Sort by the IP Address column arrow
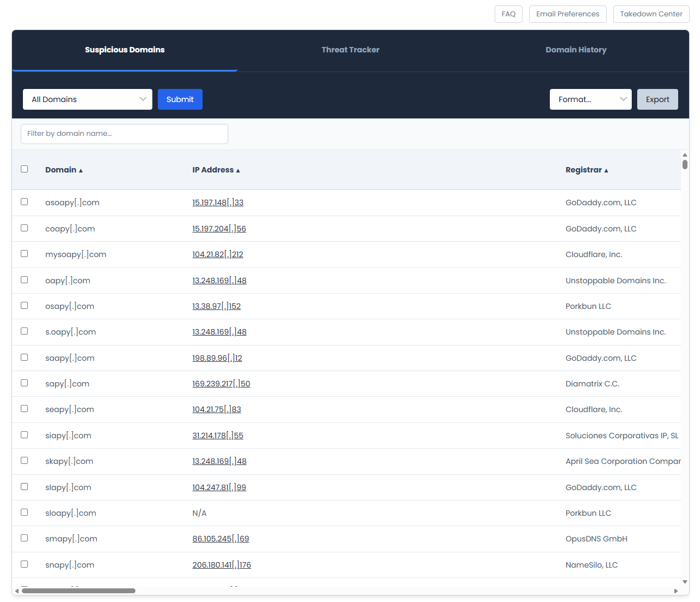Viewport: 700px width, 602px height. pos(238,170)
